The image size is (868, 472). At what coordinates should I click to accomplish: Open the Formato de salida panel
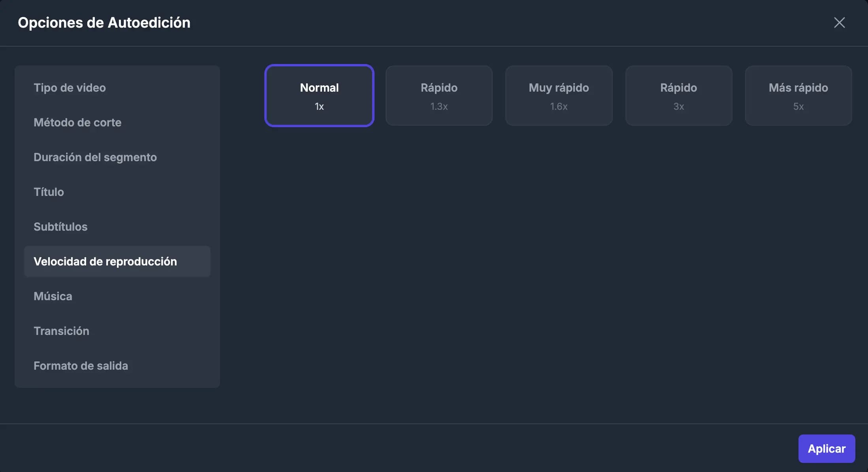coord(81,365)
